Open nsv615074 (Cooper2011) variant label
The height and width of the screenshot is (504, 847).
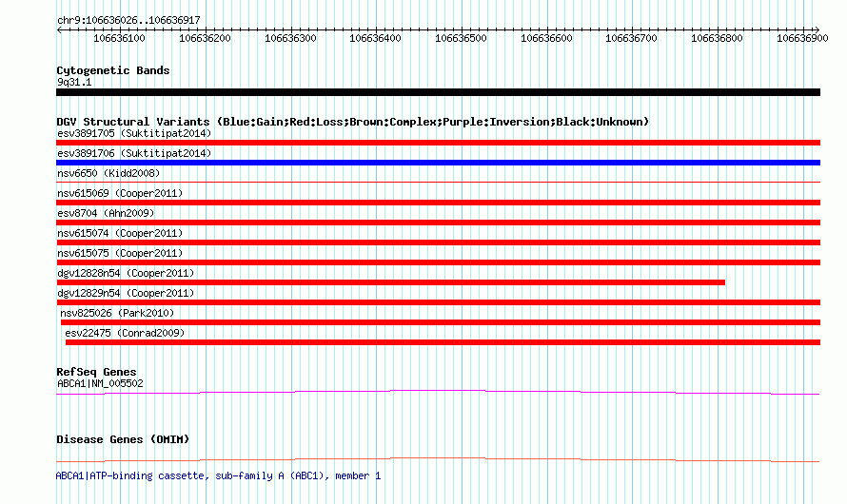click(120, 233)
